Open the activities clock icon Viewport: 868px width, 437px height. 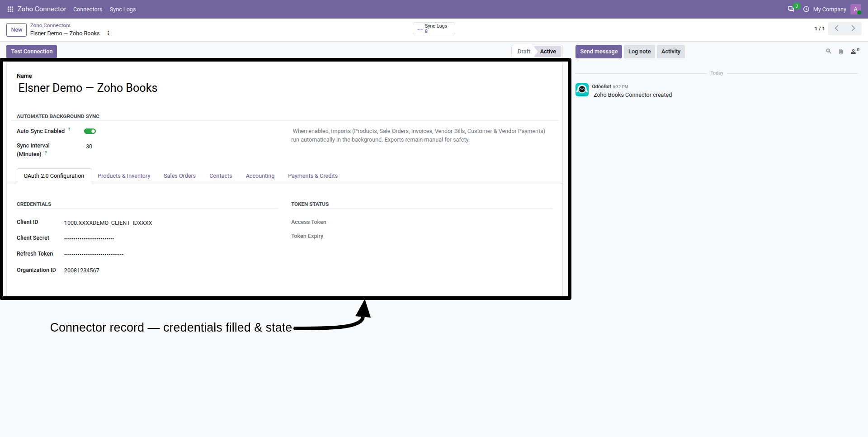pos(806,9)
